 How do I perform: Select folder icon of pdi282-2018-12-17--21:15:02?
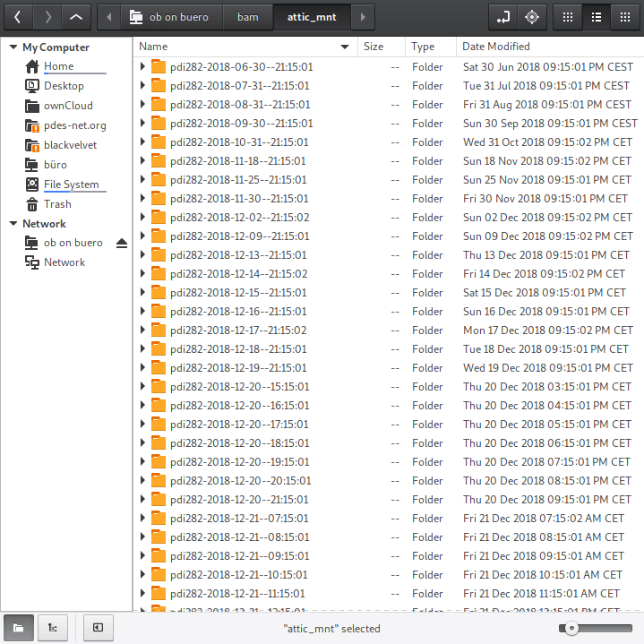[x=159, y=330]
